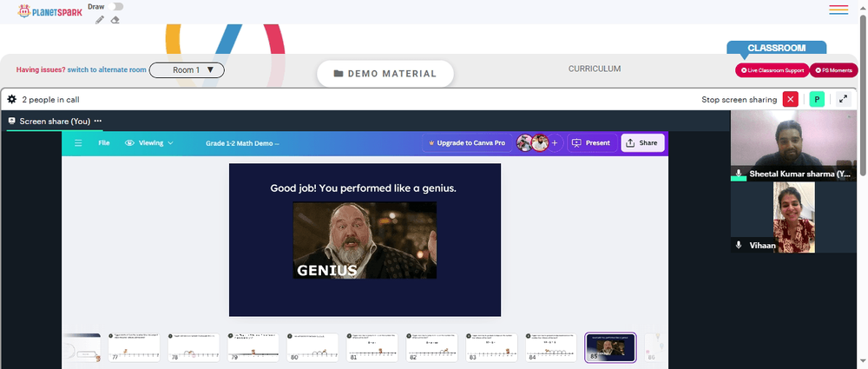Click the green P participant icon
The width and height of the screenshot is (868, 369).
[x=817, y=99]
